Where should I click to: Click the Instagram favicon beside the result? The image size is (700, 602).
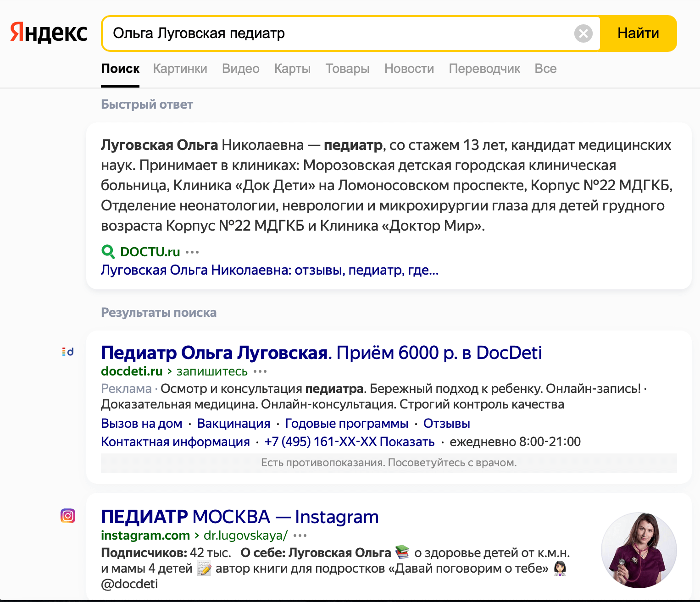click(68, 516)
